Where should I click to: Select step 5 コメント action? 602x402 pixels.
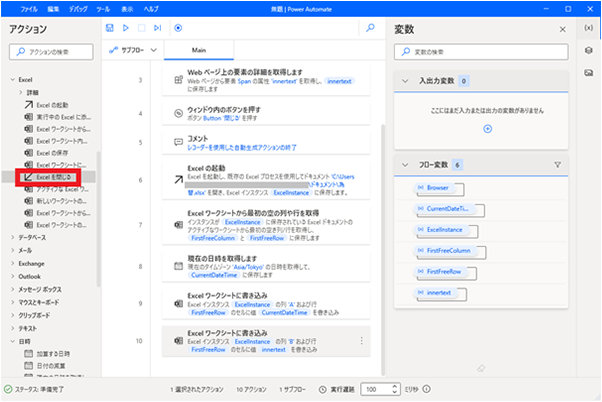[x=266, y=142]
